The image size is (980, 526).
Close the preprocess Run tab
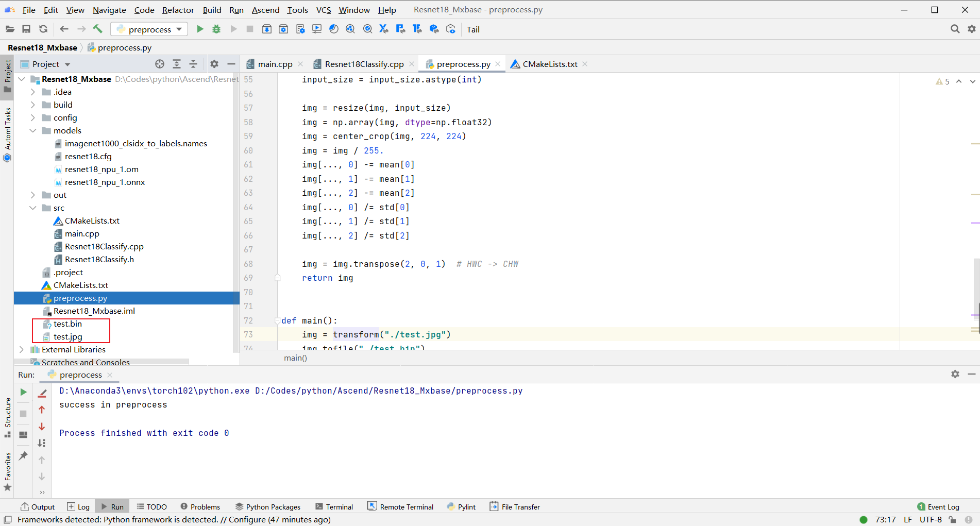(x=110, y=375)
